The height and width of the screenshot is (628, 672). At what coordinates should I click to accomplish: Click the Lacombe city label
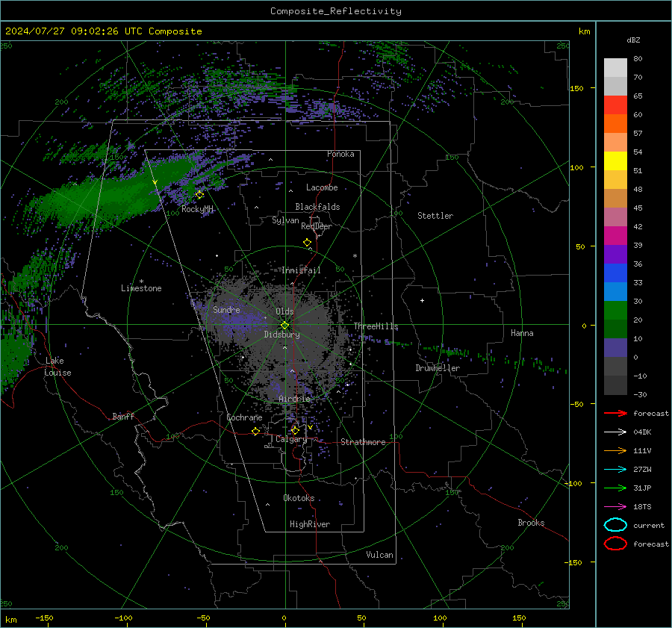[x=322, y=187]
